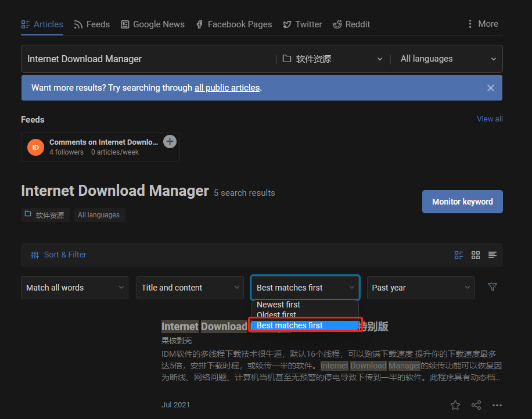Click the plus icon to follow the feed

[x=170, y=141]
